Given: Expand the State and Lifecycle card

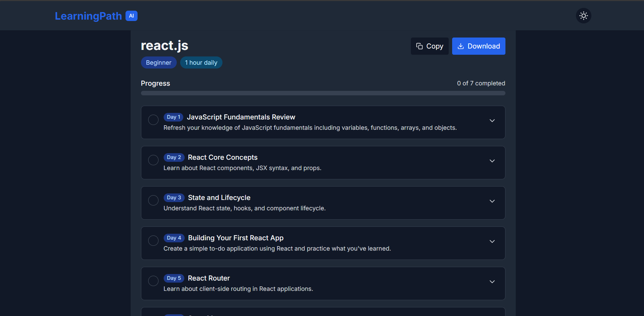Looking at the screenshot, I should coord(492,201).
